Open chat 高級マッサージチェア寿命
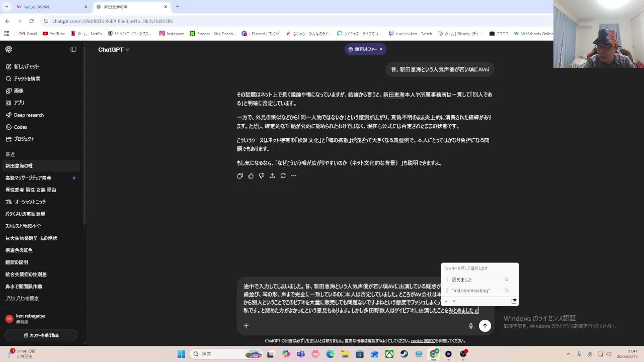644x362 pixels. (40, 178)
